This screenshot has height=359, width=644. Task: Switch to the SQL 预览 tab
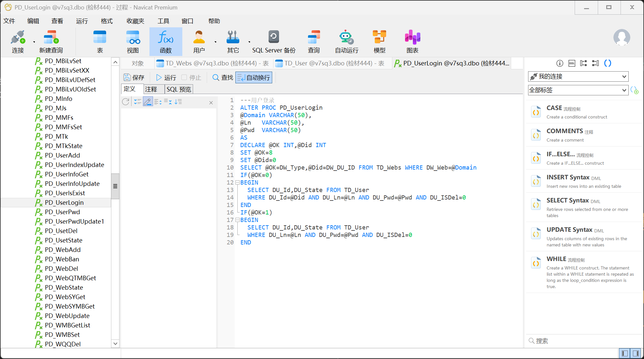point(179,89)
